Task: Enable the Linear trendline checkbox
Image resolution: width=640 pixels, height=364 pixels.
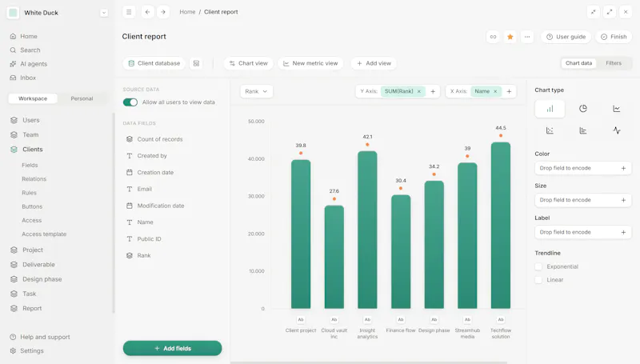Action: click(538, 280)
